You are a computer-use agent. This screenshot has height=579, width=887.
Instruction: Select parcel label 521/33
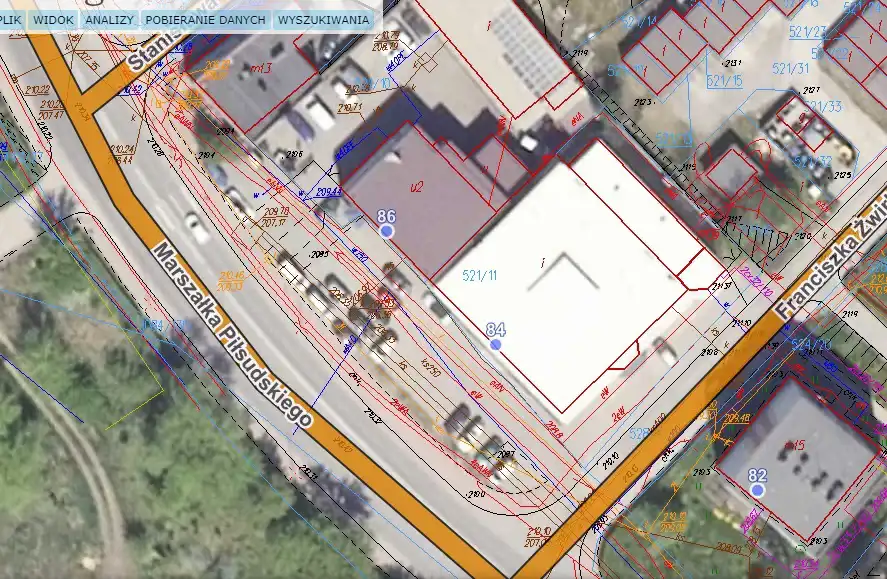pos(823,106)
